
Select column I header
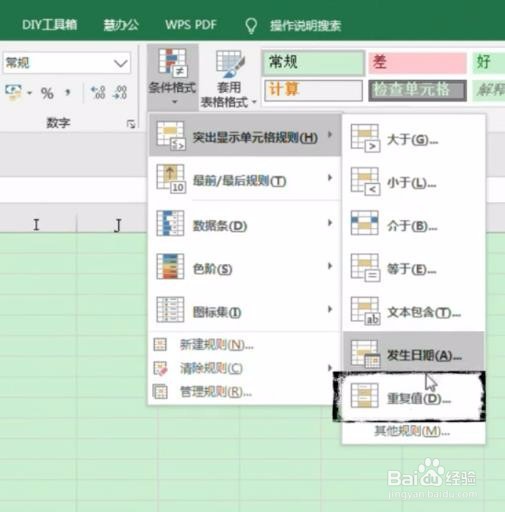[37, 225]
